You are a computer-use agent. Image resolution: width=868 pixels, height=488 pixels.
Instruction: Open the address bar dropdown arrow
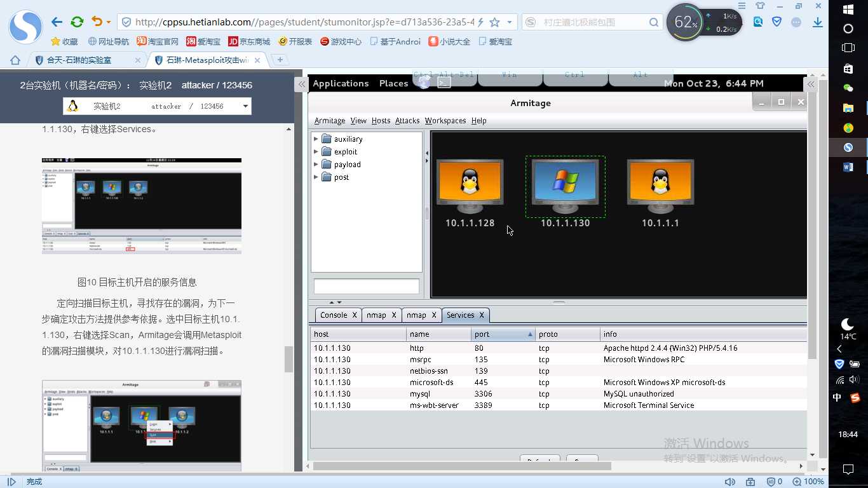pyautogui.click(x=509, y=22)
